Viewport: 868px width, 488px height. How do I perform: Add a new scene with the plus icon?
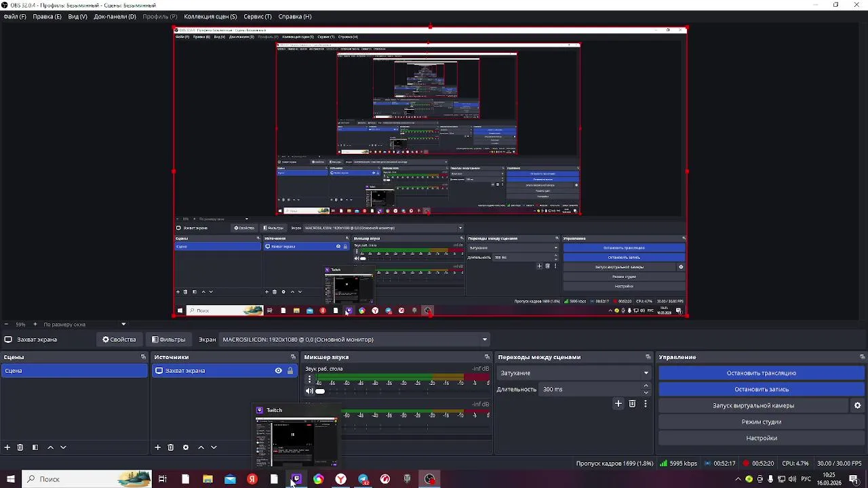[7, 447]
